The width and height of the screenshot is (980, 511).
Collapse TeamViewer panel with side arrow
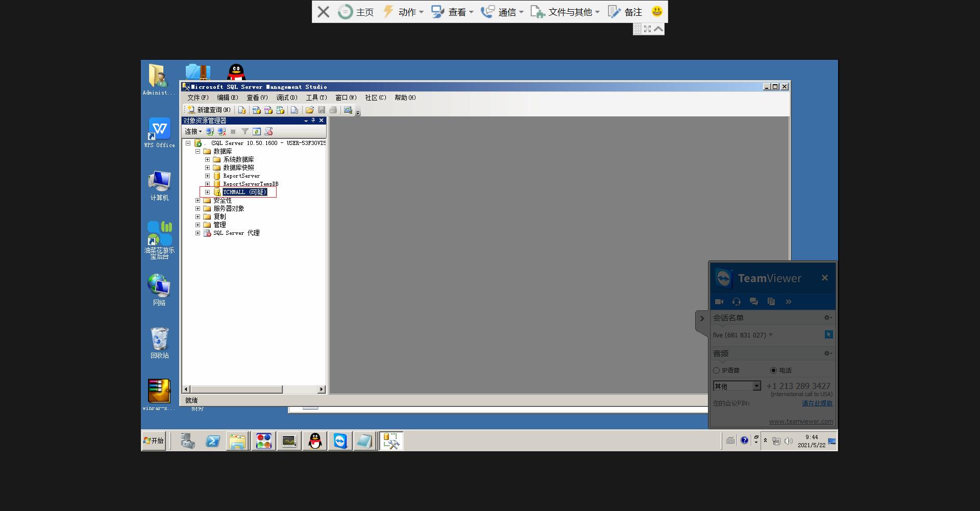click(702, 319)
